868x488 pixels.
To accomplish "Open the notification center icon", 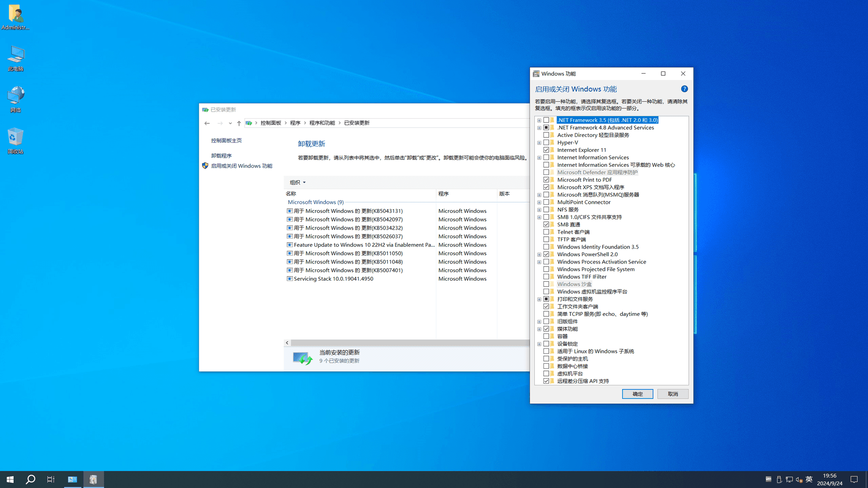I will coord(854,479).
